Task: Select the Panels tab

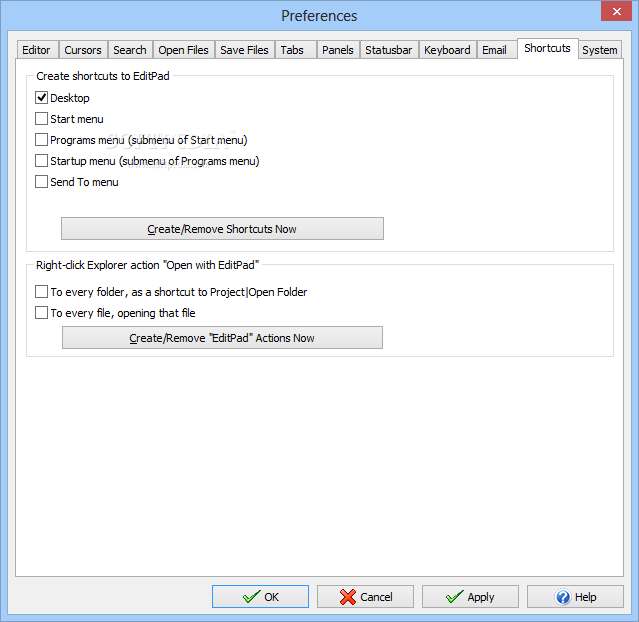Action: 338,50
